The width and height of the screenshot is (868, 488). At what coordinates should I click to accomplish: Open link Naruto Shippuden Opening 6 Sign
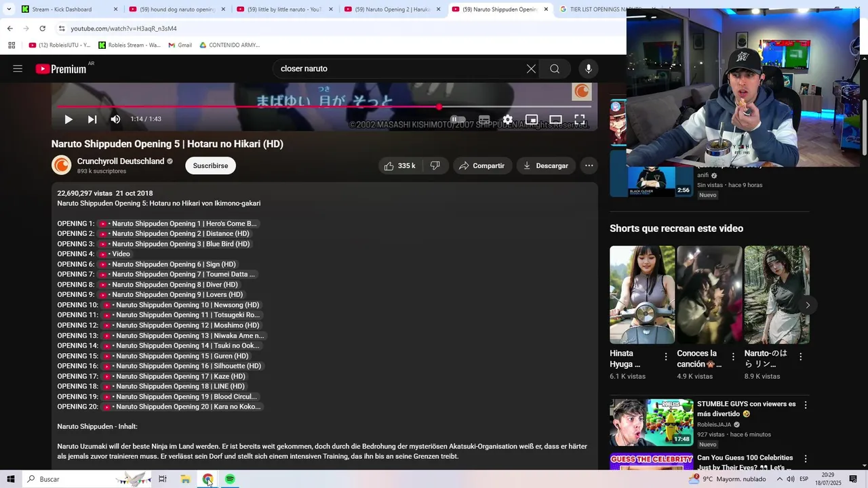(x=168, y=264)
